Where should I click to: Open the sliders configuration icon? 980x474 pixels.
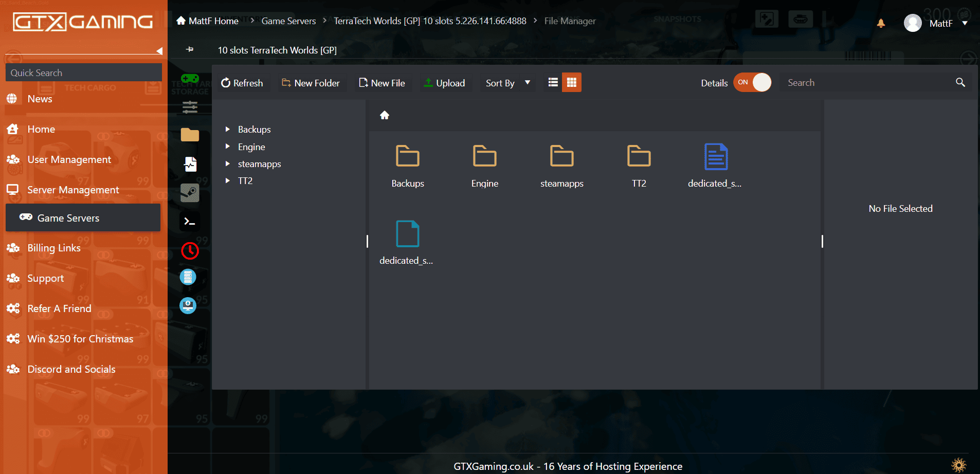pyautogui.click(x=190, y=107)
